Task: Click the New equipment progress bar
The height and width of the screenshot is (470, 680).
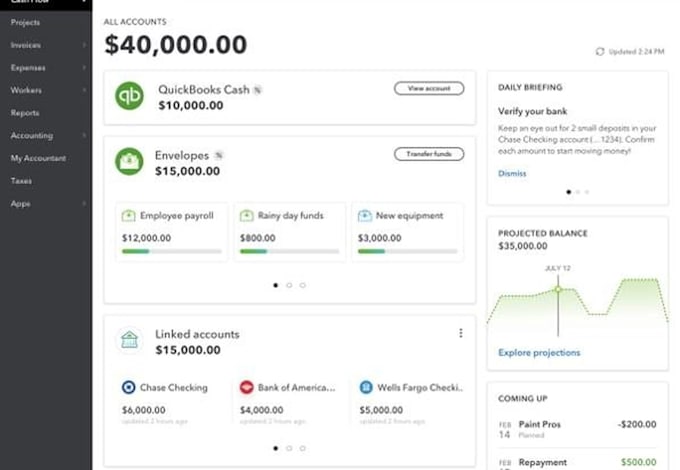Action: coord(408,251)
